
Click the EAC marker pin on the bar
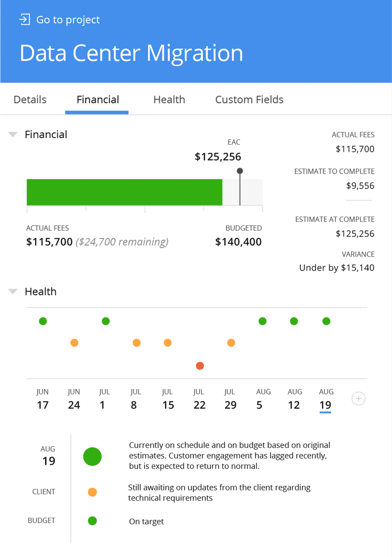click(x=240, y=171)
